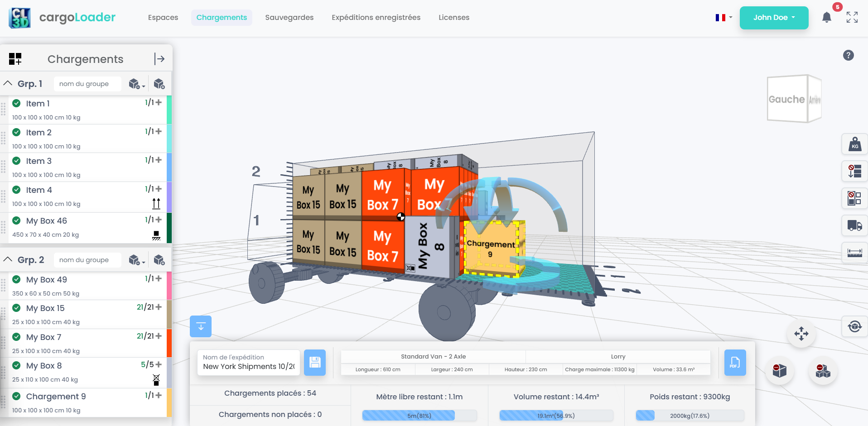The image size is (868, 426).
Task: Click the orange color swatch of My Box 7
Action: point(169,343)
